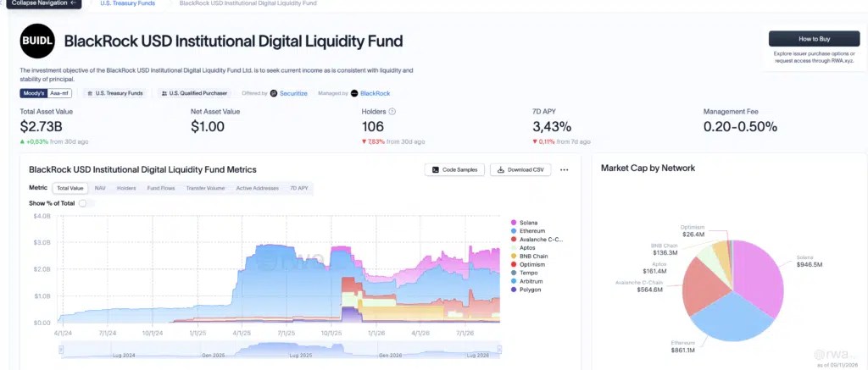Screen dimensions: 868x370
Task: Click the BUIDL fund logo
Action: coord(37,41)
